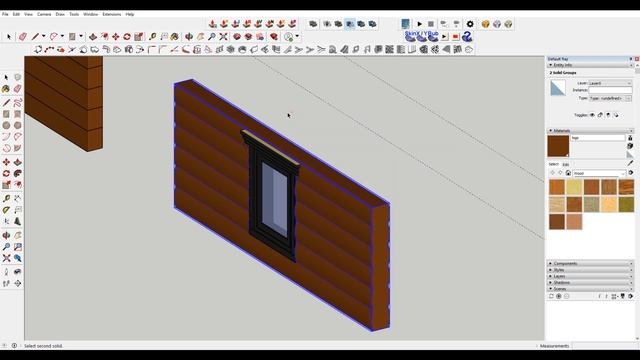Open the gear settings icon in top toolbar
The width and height of the screenshot is (640, 360).
[470, 24]
